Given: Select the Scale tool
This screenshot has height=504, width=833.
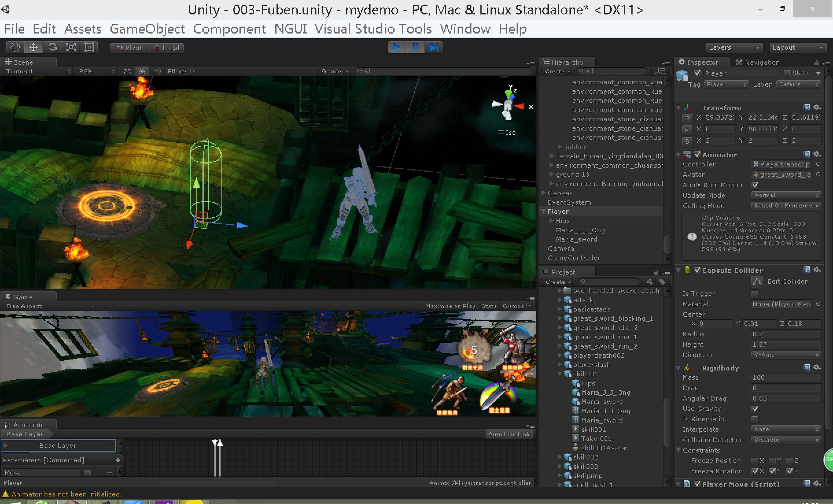Looking at the screenshot, I should [x=71, y=48].
